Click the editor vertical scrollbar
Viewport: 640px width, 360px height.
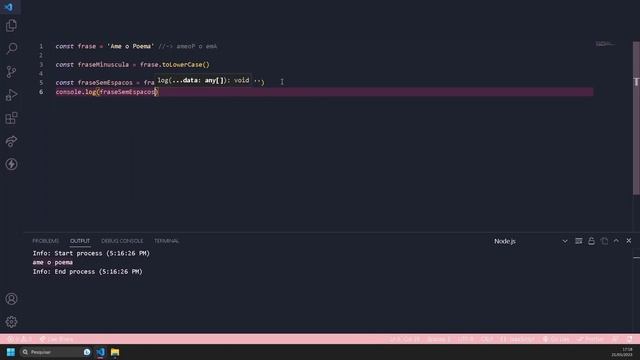[636, 118]
